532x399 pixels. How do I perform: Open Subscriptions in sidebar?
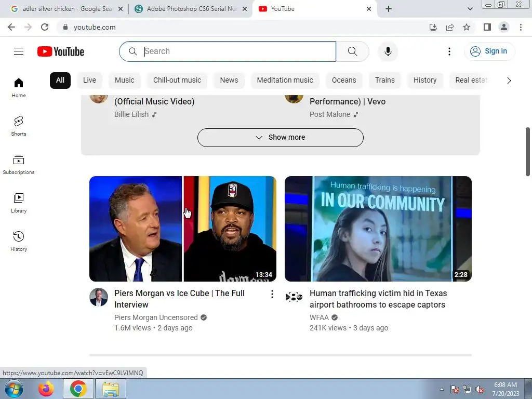(x=19, y=165)
